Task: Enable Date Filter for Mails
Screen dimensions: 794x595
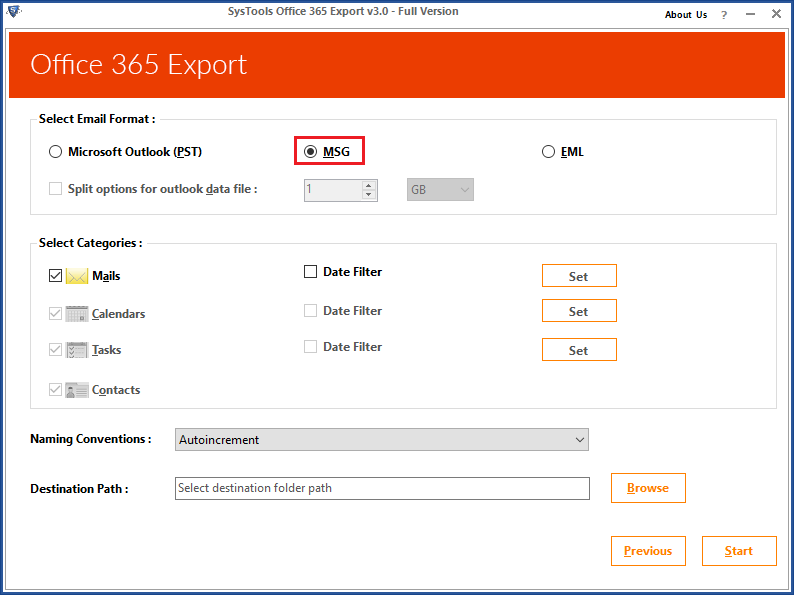Action: tap(310, 272)
